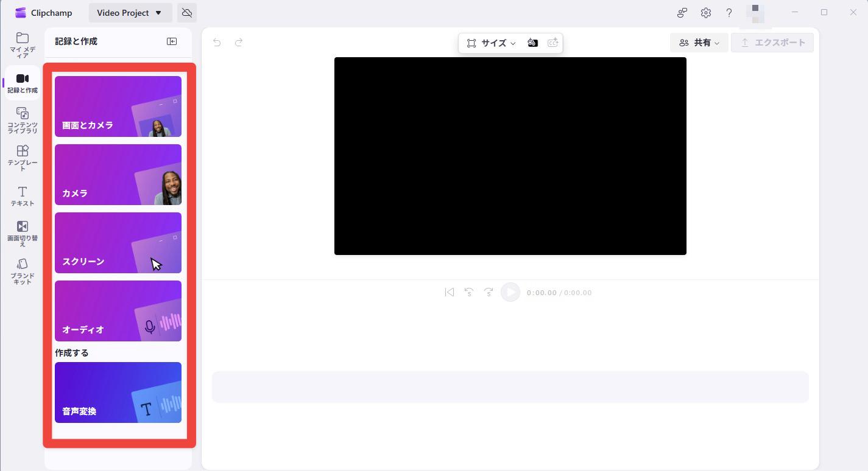
Task: Click the エクスポート button
Action: [772, 43]
